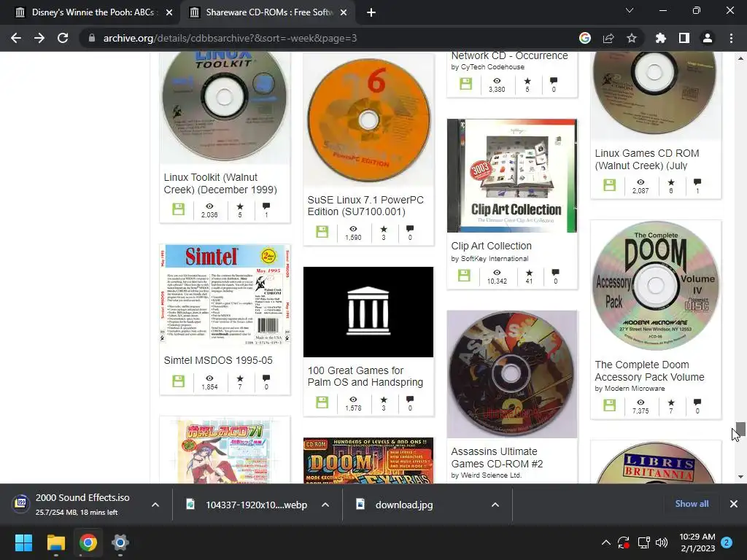The width and height of the screenshot is (747, 560).
Task: Close the Shareware CD-ROMs tab
Action: click(344, 12)
